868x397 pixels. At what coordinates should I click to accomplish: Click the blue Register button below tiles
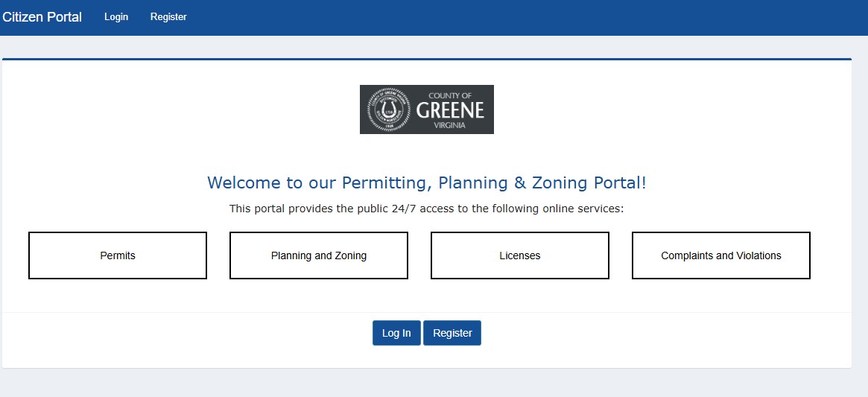pyautogui.click(x=452, y=333)
